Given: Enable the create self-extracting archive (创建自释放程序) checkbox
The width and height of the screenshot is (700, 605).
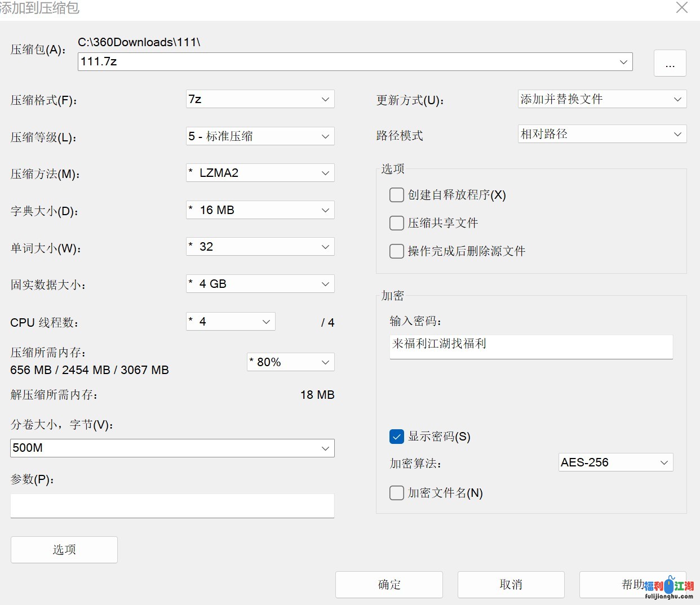Looking at the screenshot, I should (x=397, y=195).
